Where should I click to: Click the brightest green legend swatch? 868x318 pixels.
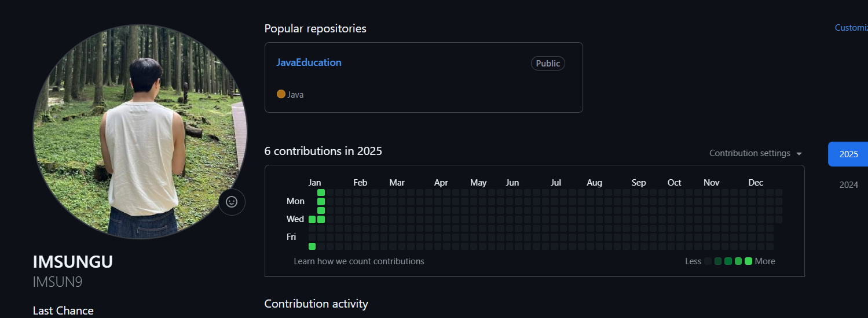coord(748,261)
